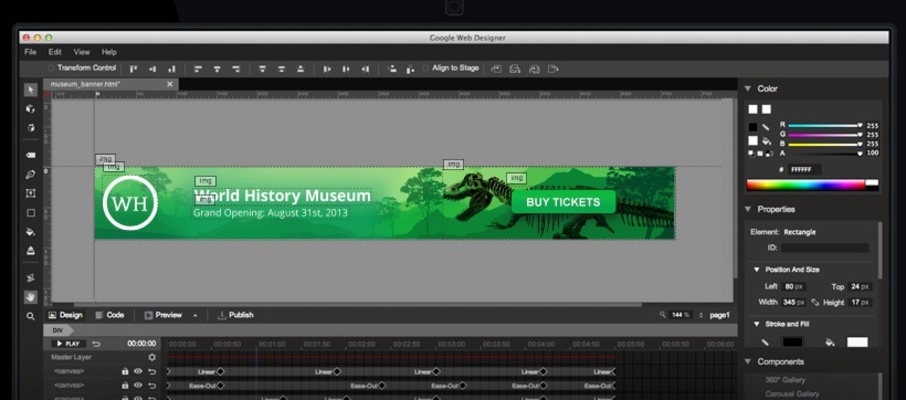Select the Ink Bottle tool
This screenshot has width=906, height=400.
pos(31,251)
